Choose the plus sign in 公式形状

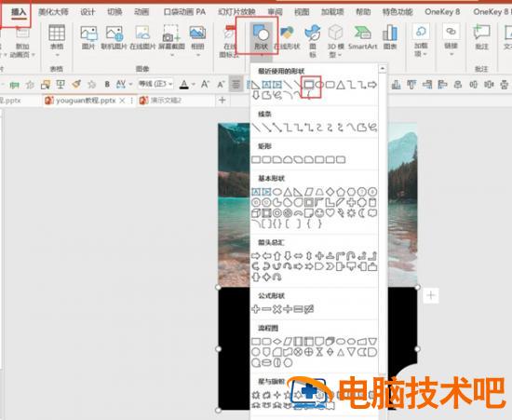[x=256, y=309]
